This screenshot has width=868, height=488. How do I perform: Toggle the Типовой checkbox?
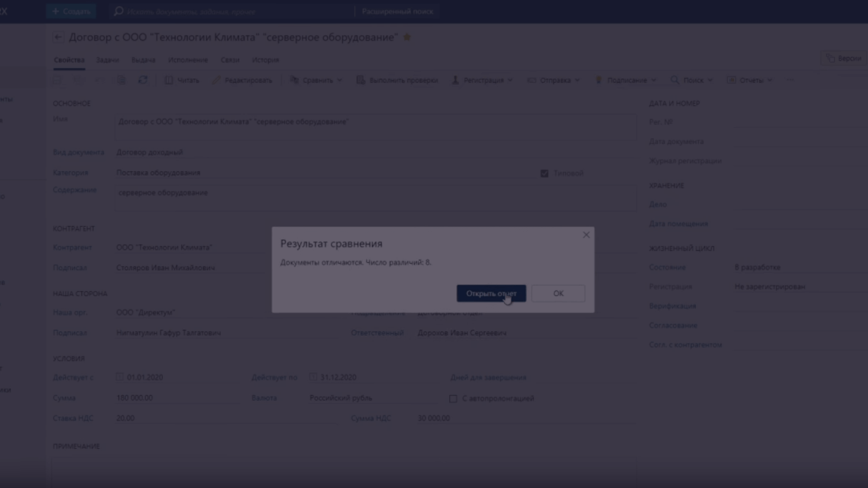(544, 174)
